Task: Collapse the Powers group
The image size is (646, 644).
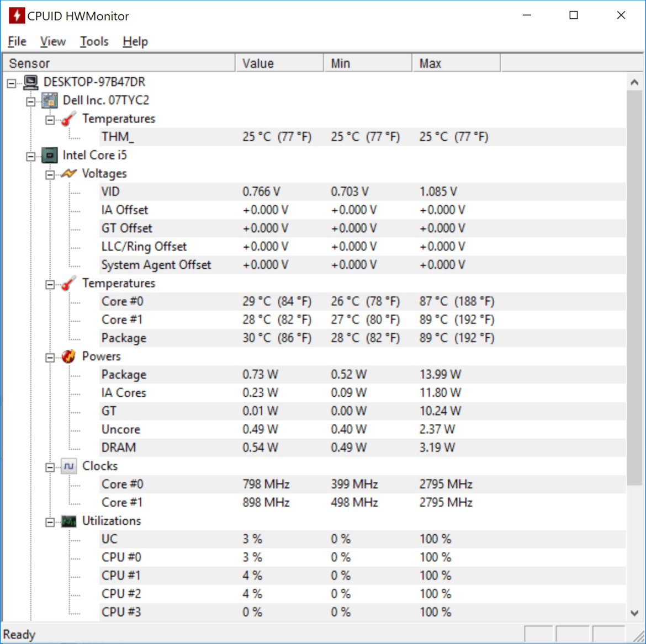Action: coord(50,358)
